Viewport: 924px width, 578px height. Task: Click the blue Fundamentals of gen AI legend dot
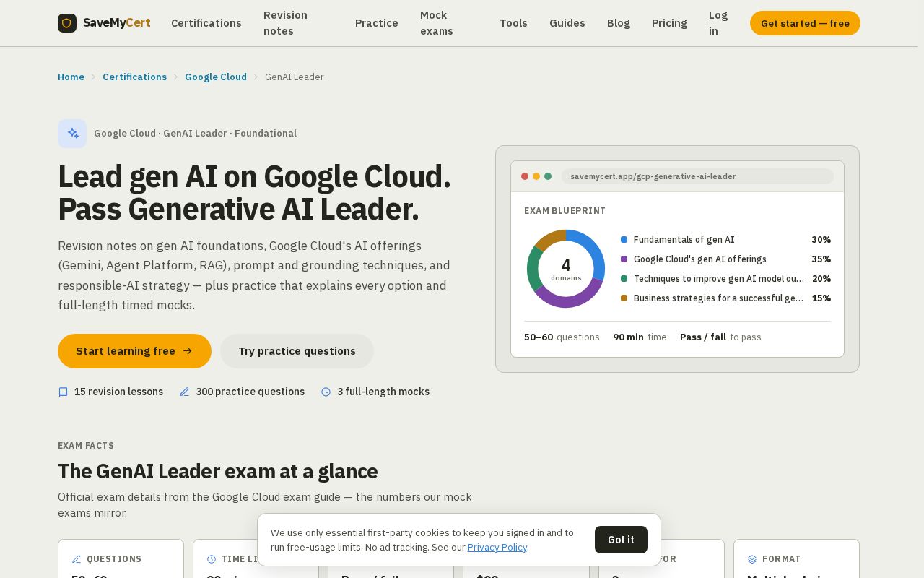pyautogui.click(x=624, y=240)
